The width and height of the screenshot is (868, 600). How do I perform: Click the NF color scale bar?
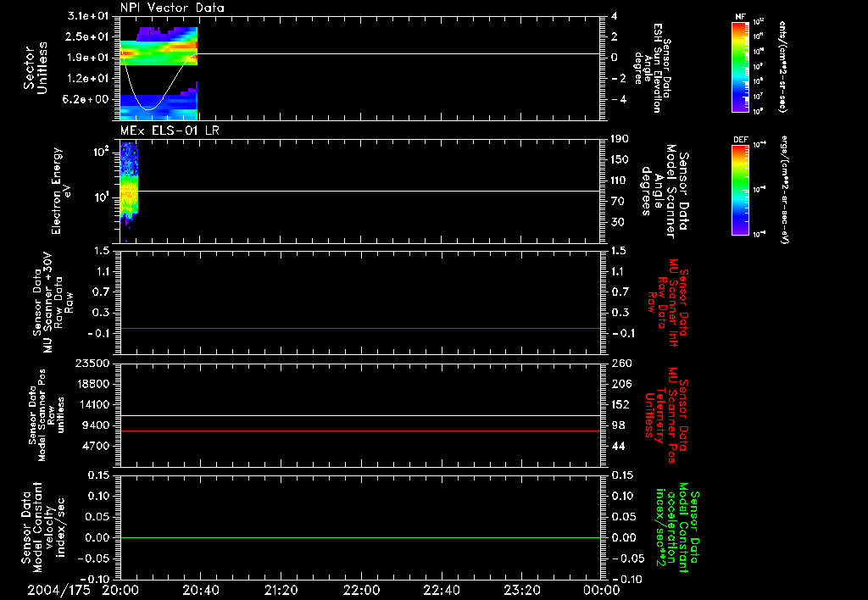coord(740,67)
